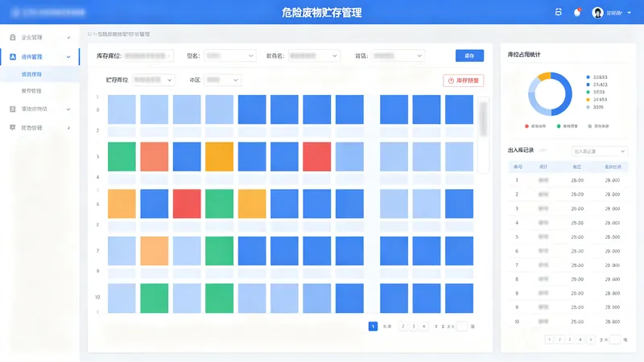Expand the last sidebar menu's right arrow
Screen dimensions: 644x362
coord(68,128)
